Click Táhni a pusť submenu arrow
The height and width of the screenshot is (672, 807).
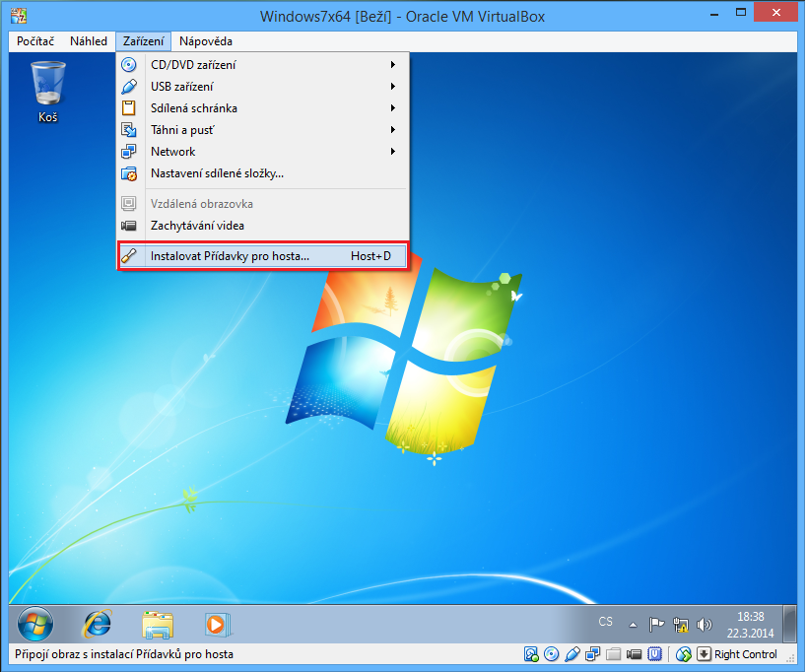(393, 130)
